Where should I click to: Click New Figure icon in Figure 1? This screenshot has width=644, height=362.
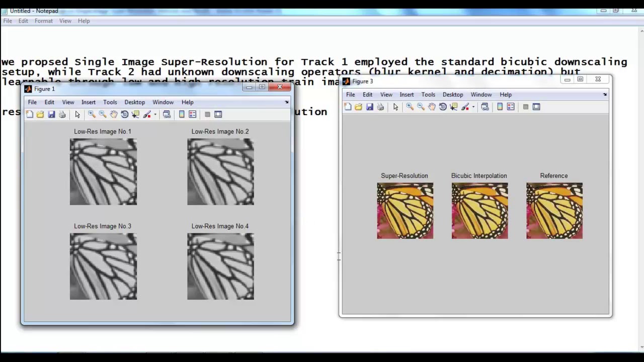29,115
